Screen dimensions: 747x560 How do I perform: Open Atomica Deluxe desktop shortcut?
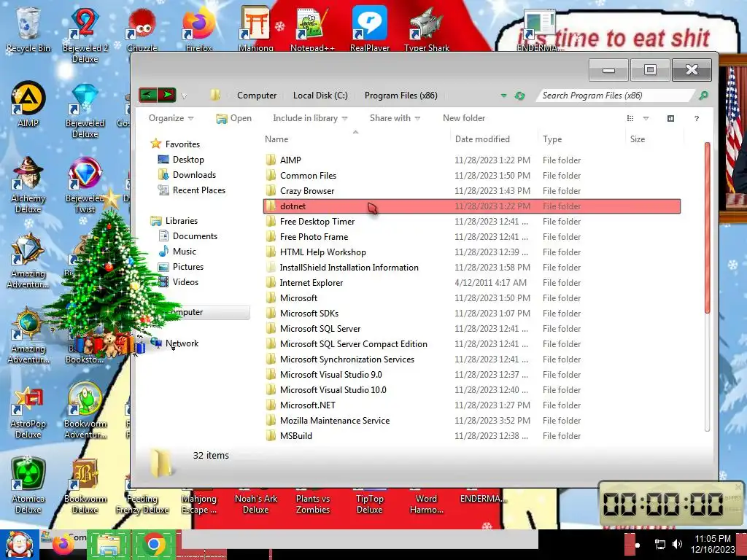point(28,486)
